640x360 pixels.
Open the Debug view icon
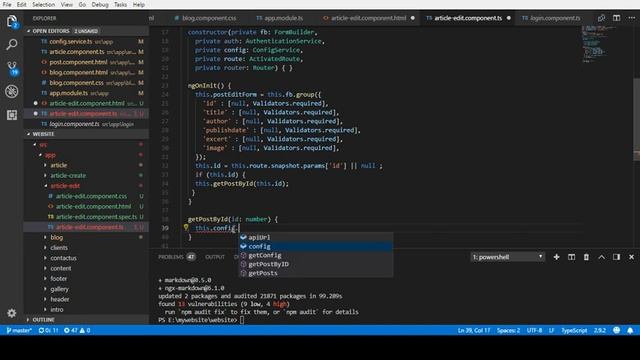tap(12, 91)
